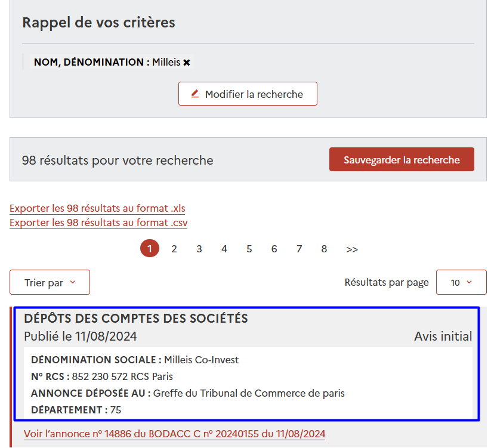Click the Modifier la recherche button

[x=248, y=94]
